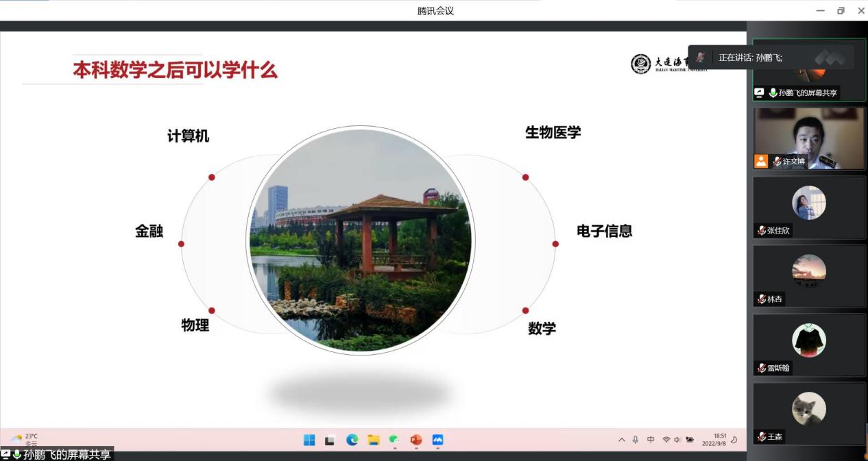868x461 pixels.
Task: Open the volume flyout in the system tray
Action: click(x=677, y=440)
